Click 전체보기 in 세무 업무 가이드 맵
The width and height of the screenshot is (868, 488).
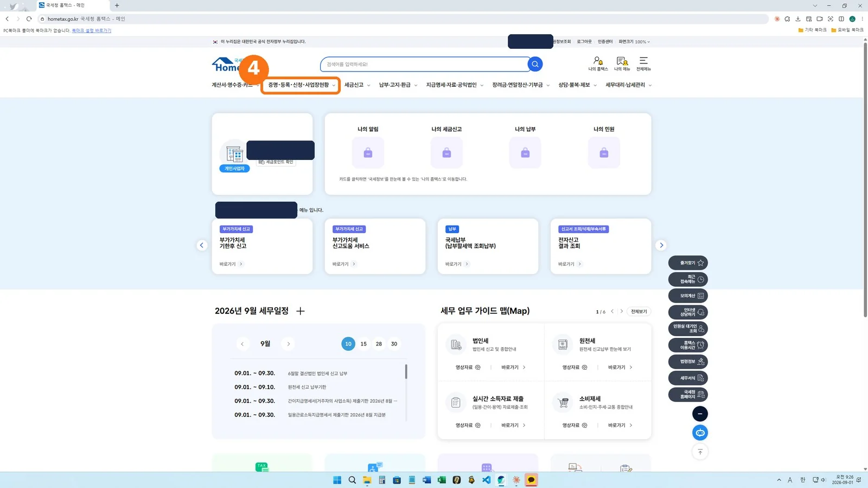click(639, 312)
